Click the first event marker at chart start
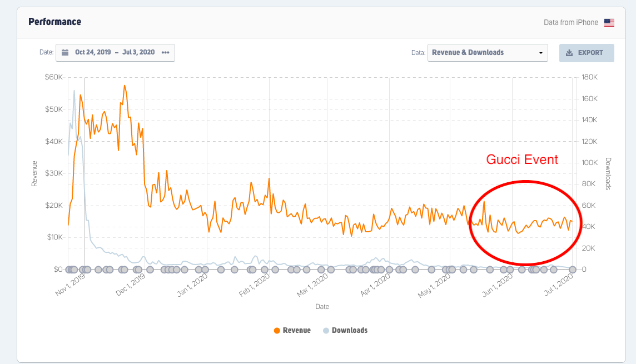The height and width of the screenshot is (364, 636). tap(69, 270)
